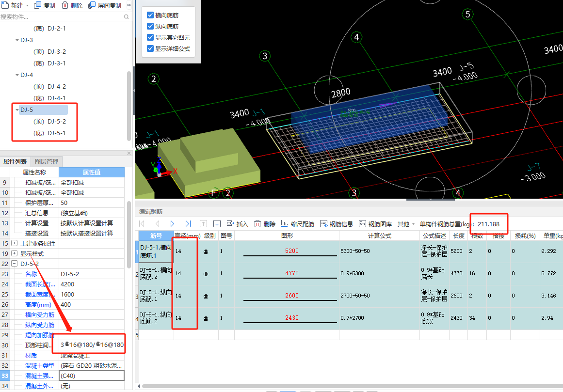Screen dimensions: 563x392
Task: Click the component search input field
Action: click(61, 17)
